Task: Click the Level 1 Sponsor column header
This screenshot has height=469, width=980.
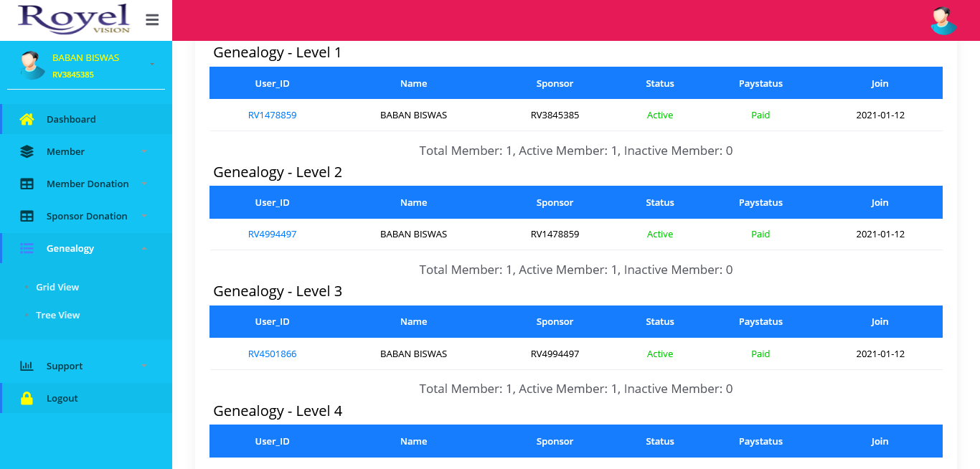Action: [555, 83]
